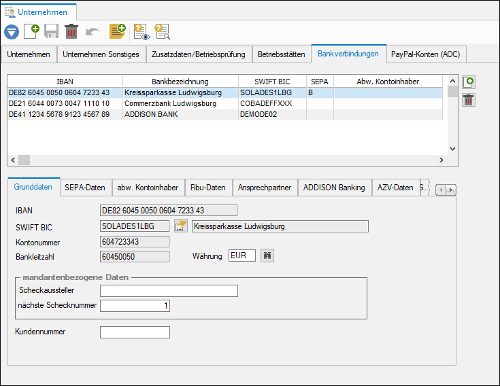Select the Bankverbindungen tab
Viewport: 500px width, 386px height.
tap(348, 54)
